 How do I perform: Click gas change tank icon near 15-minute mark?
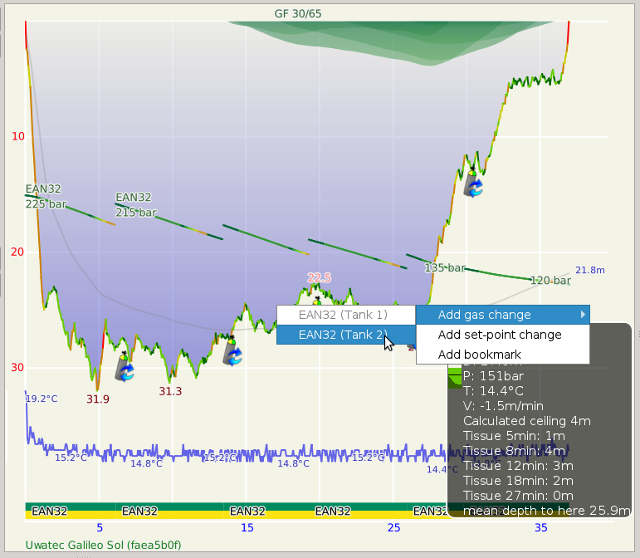click(233, 354)
